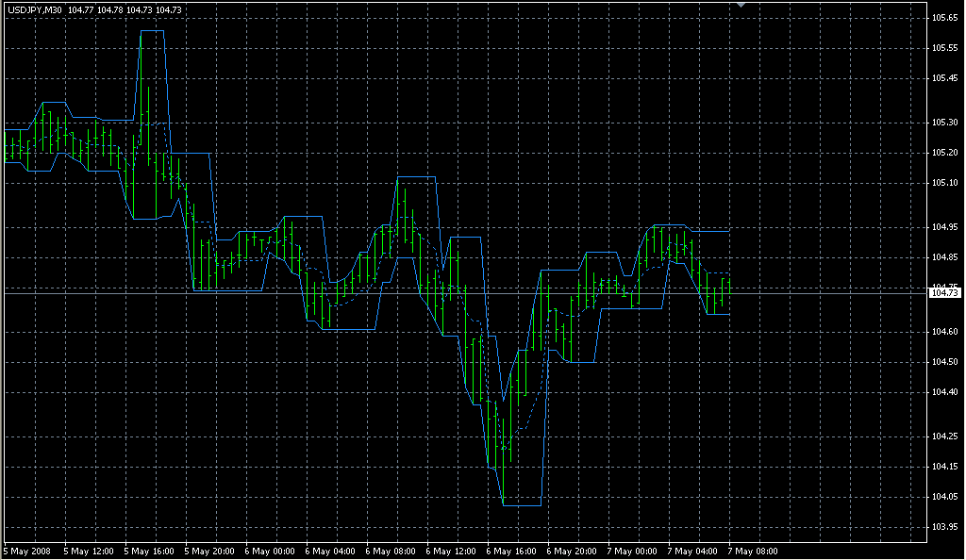This screenshot has height=560, width=966.
Task: Click the 105.65 price axis label
Action: click(x=944, y=18)
